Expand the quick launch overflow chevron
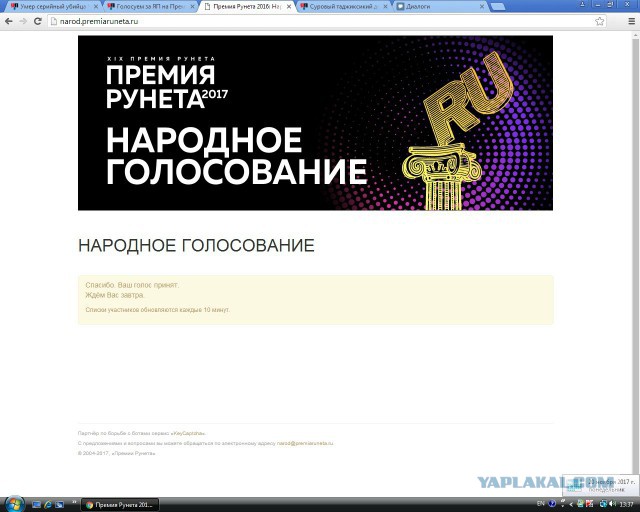640x512 pixels. [x=74, y=503]
